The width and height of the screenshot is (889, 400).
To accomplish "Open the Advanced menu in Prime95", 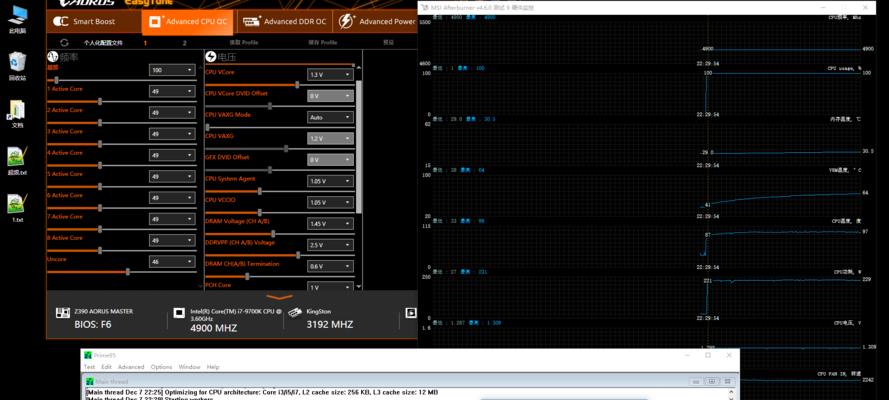I will (131, 367).
